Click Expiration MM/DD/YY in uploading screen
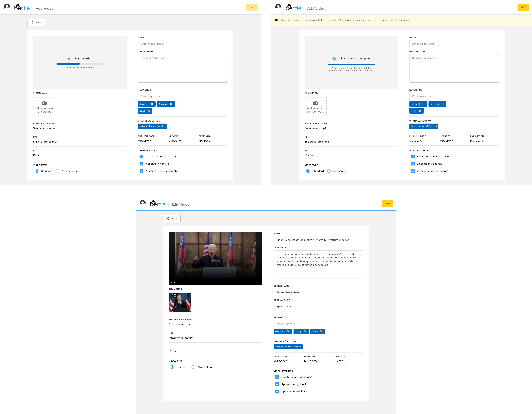This screenshot has height=414, width=532. tap(205, 141)
